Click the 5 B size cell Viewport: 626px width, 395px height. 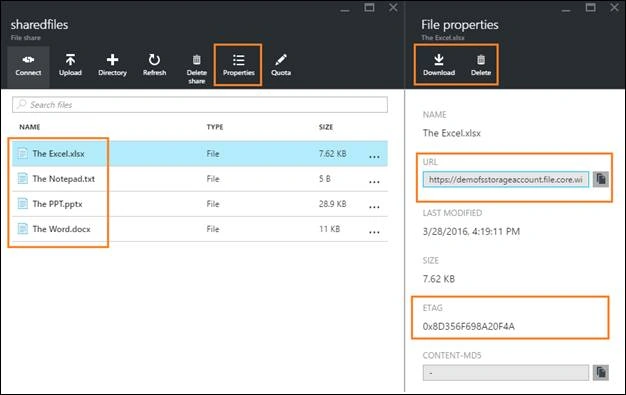[x=325, y=179]
